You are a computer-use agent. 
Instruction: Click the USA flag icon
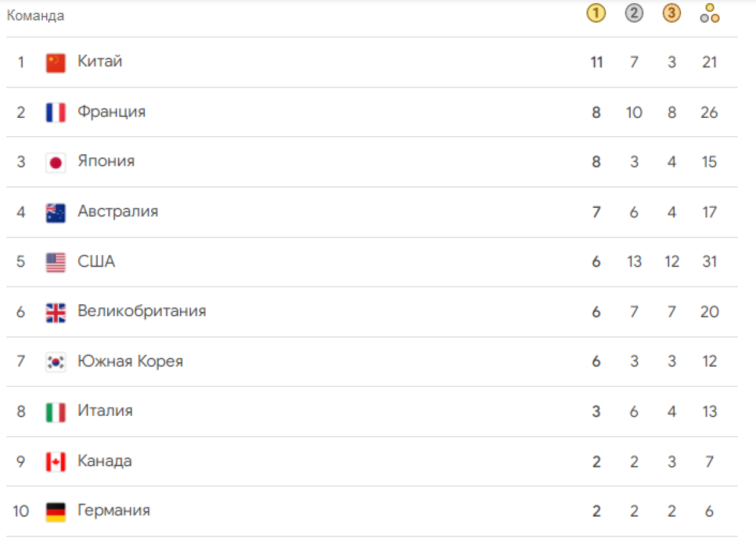click(55, 262)
